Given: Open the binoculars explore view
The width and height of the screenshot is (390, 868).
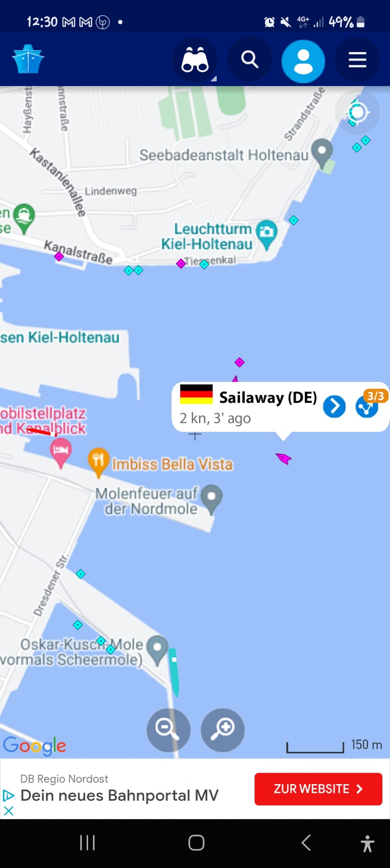Looking at the screenshot, I should pyautogui.click(x=195, y=60).
